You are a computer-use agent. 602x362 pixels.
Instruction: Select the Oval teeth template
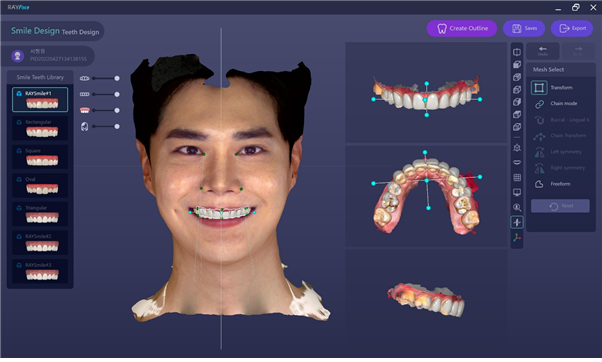pyautogui.click(x=40, y=185)
